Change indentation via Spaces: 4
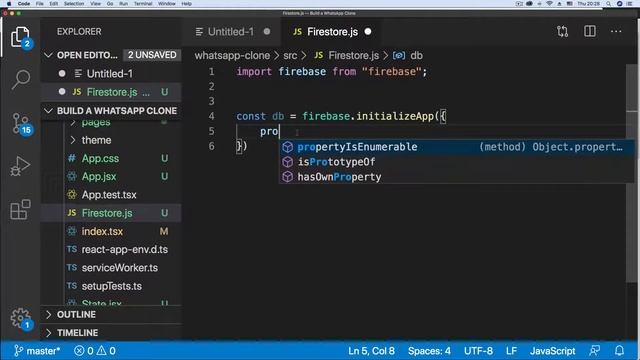 (x=429, y=351)
